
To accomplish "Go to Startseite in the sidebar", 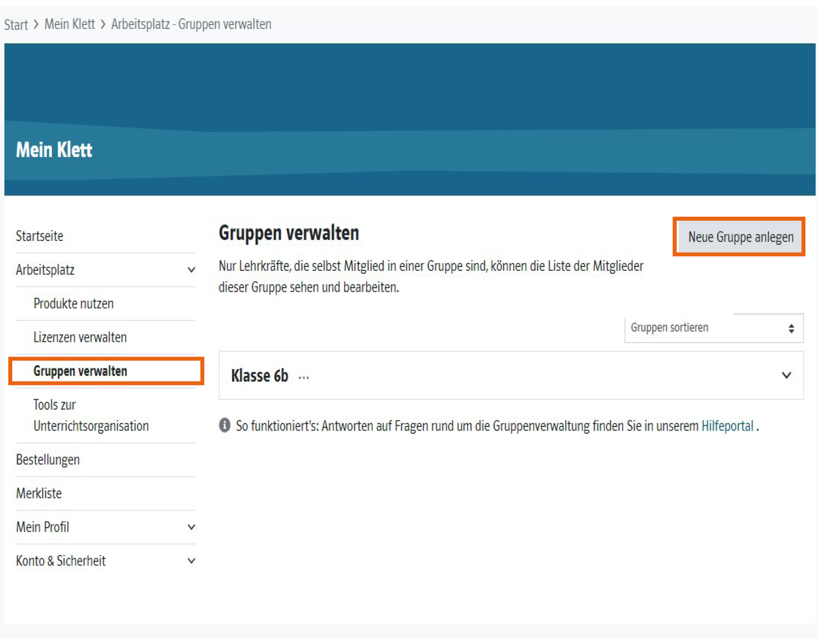I will pos(40,236).
